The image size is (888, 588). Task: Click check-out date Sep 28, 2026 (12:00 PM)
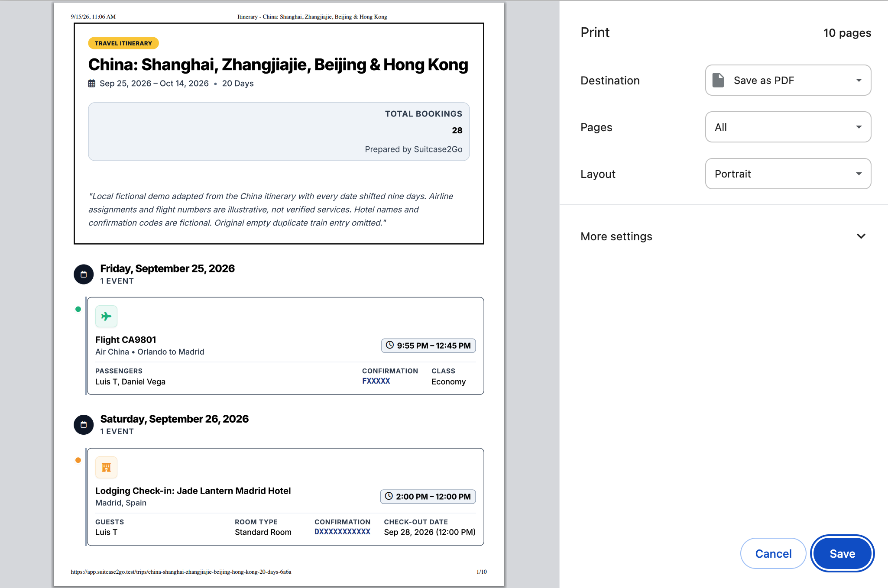[430, 532]
